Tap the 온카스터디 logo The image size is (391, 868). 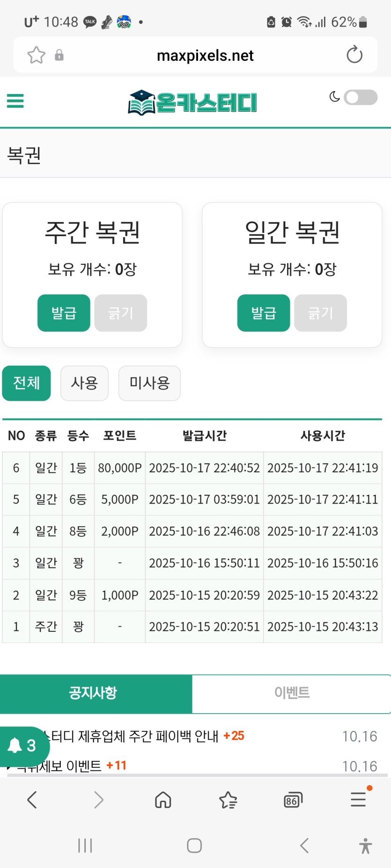click(x=192, y=102)
